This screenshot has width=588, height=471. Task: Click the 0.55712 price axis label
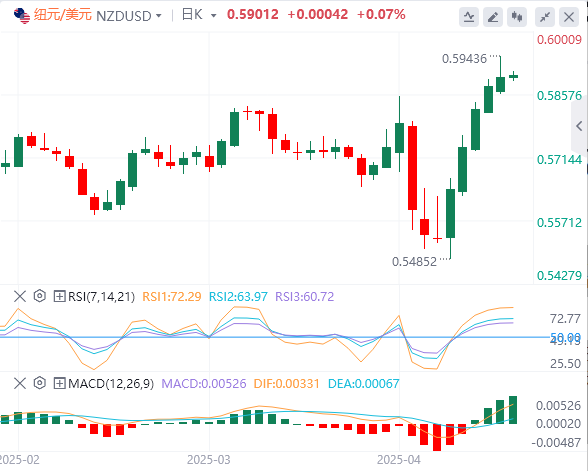click(559, 222)
